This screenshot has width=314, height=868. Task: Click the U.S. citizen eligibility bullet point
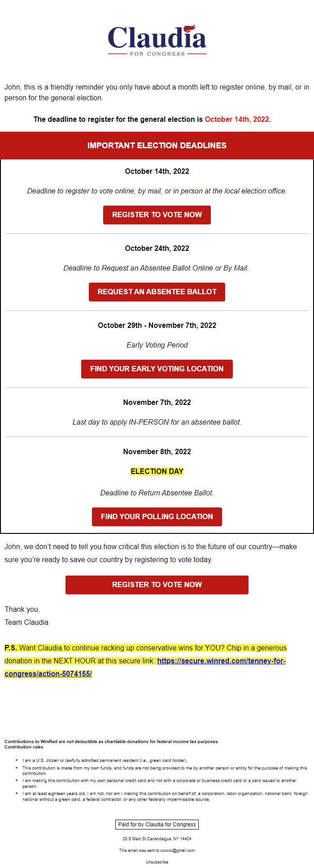[105, 760]
